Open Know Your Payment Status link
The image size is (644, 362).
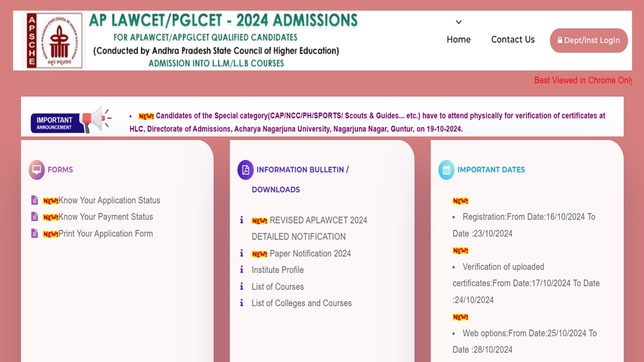click(x=106, y=217)
